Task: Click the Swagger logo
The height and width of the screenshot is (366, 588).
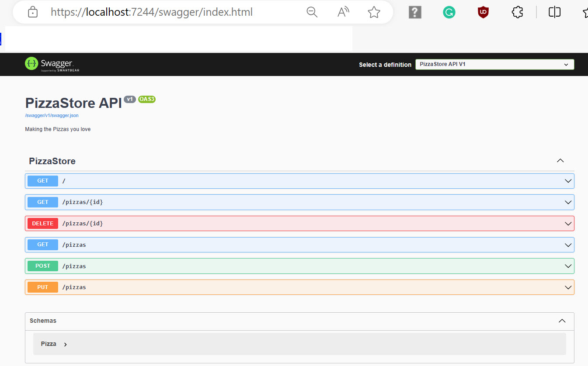Action: [52, 64]
